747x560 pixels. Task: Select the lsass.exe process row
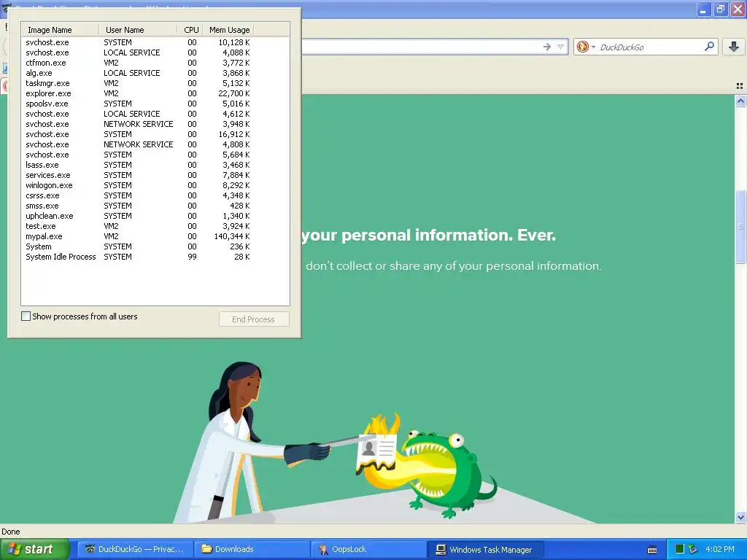(138, 165)
